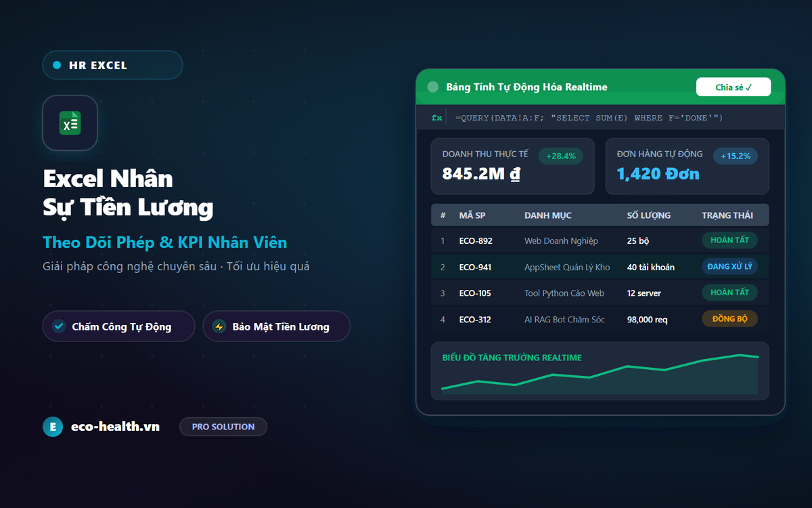The image size is (812, 508).
Task: Select the ECO-892 cell
Action: (x=476, y=240)
